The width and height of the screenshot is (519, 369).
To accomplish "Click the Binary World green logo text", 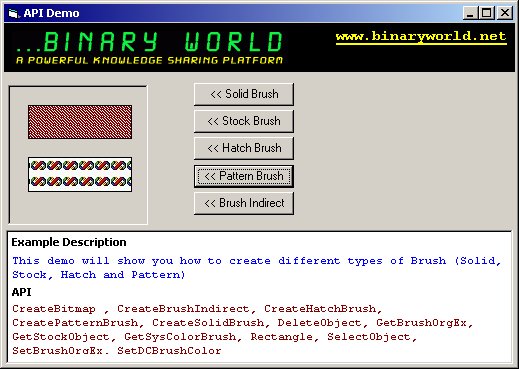I will click(149, 42).
